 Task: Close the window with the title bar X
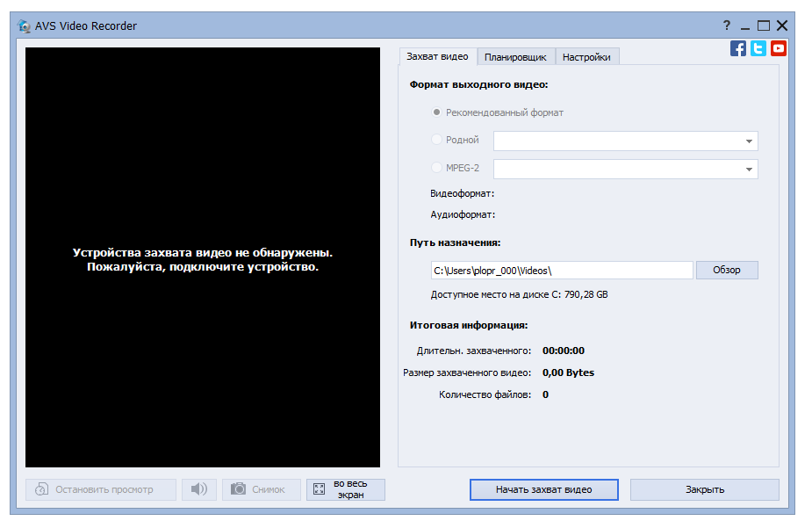[x=782, y=25]
